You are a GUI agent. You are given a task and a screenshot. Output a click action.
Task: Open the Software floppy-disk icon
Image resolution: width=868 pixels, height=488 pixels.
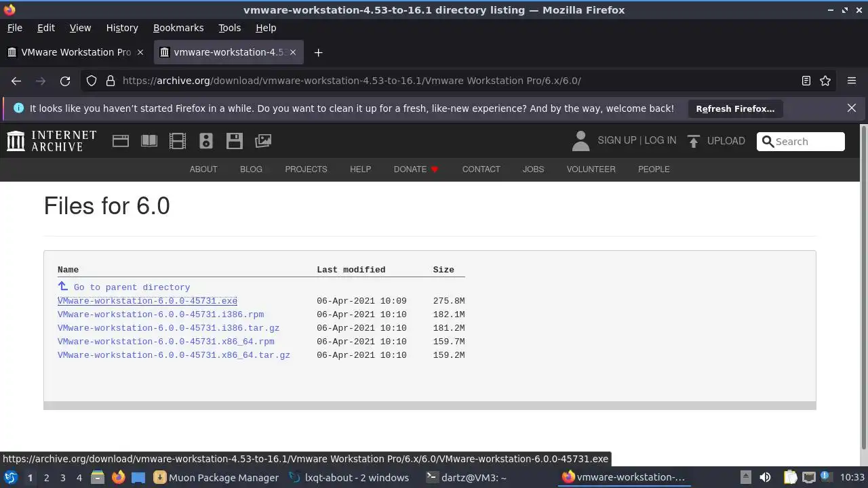pyautogui.click(x=235, y=141)
